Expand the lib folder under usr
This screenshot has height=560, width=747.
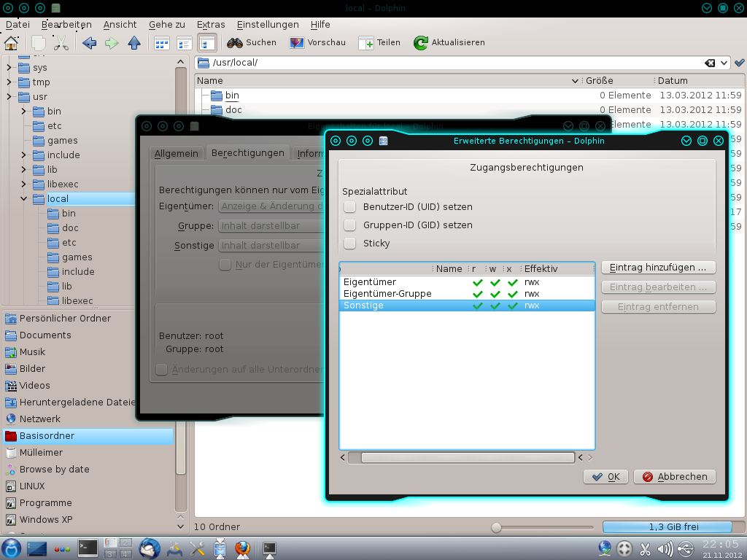click(24, 169)
